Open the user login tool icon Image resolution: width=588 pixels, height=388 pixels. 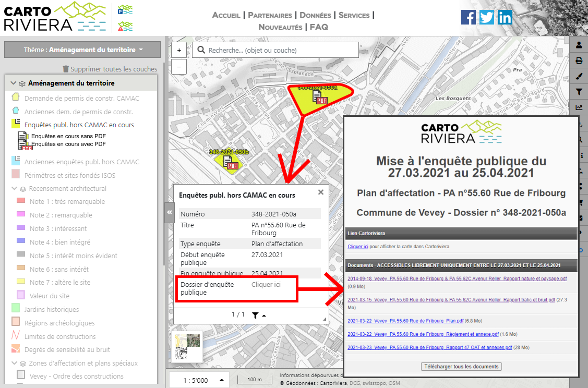pyautogui.click(x=579, y=45)
